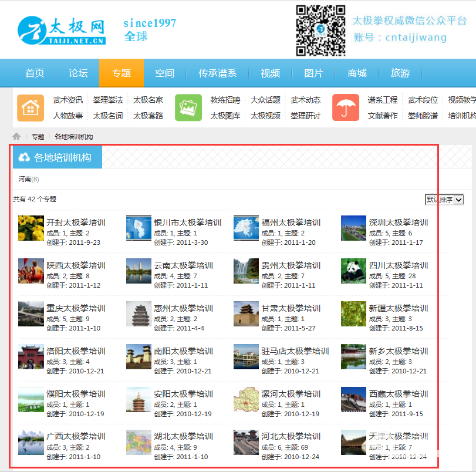
Task: Click the 河南 region filter link
Action: [x=25, y=179]
